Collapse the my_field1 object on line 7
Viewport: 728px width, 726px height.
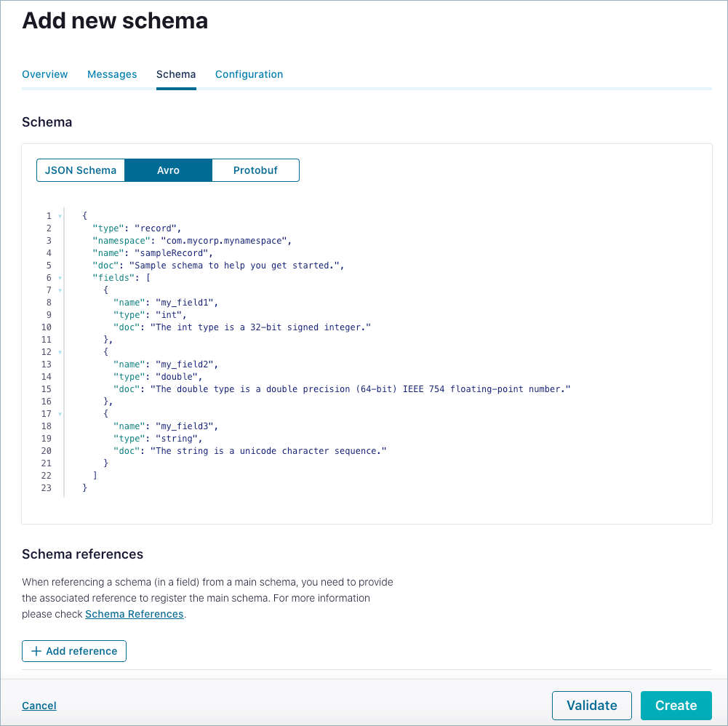(60, 290)
